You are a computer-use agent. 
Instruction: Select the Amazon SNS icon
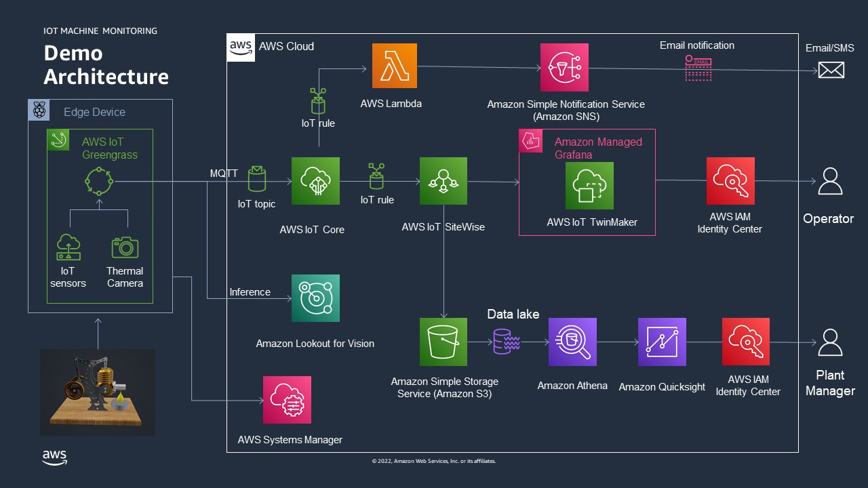coord(564,67)
